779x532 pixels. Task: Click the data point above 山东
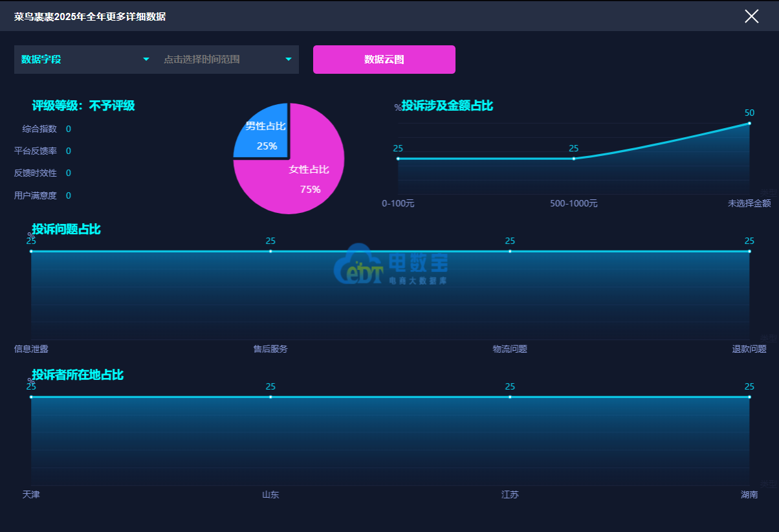click(270, 397)
